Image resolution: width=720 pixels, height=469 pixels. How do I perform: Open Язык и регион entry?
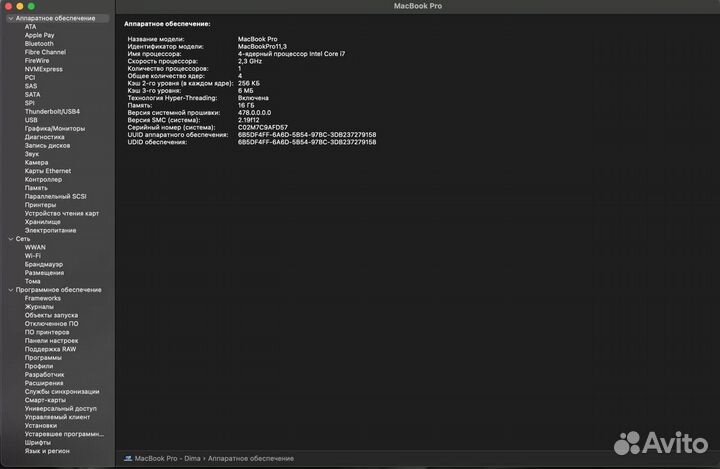[47, 452]
